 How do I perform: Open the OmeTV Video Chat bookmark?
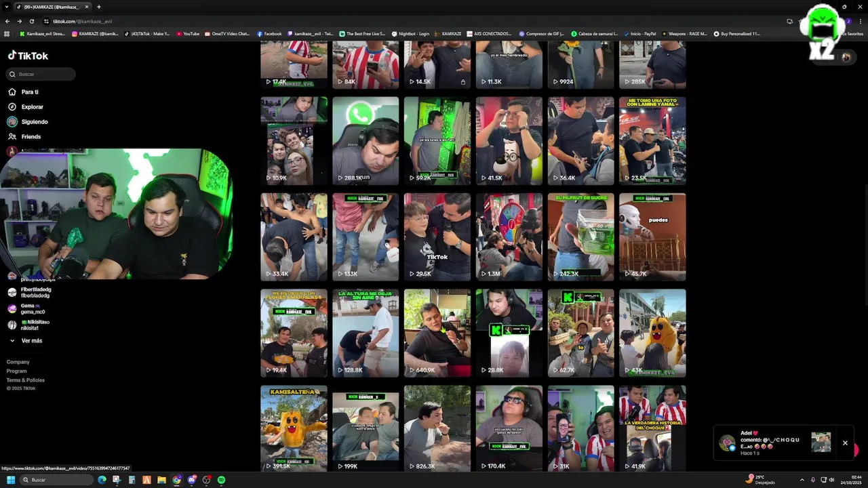(x=227, y=33)
